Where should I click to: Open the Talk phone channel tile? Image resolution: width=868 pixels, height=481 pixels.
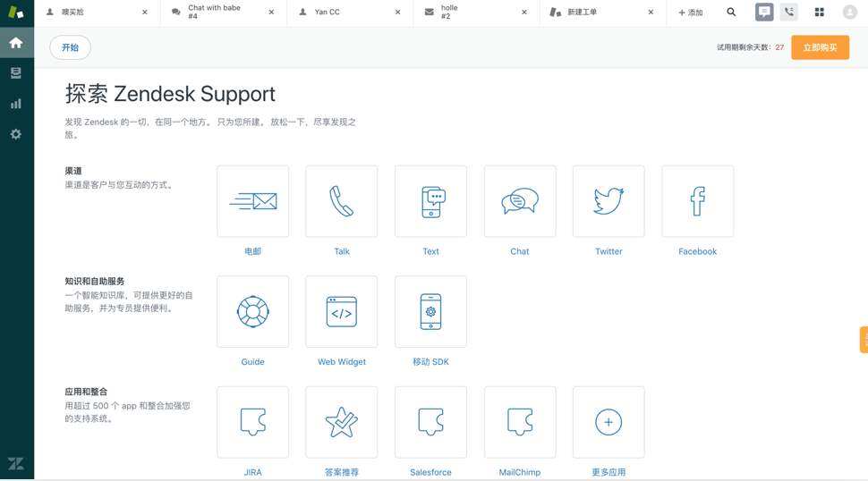[x=342, y=201]
